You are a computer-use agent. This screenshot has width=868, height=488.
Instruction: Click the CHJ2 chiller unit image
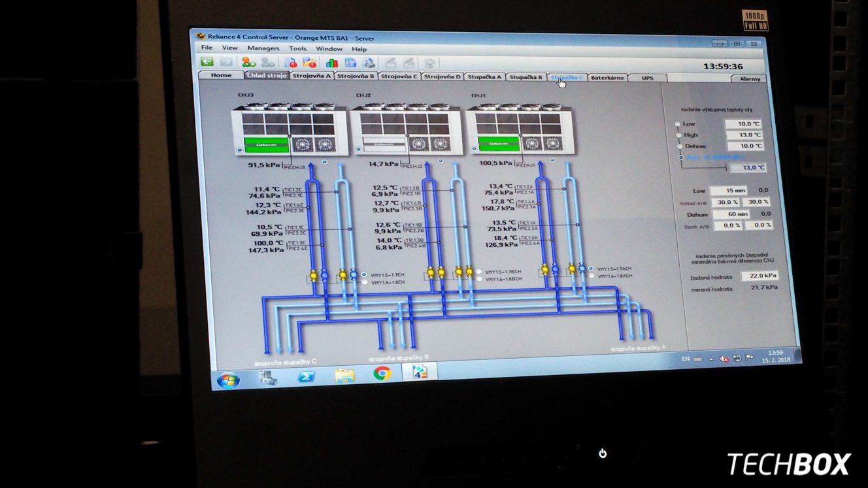click(407, 129)
